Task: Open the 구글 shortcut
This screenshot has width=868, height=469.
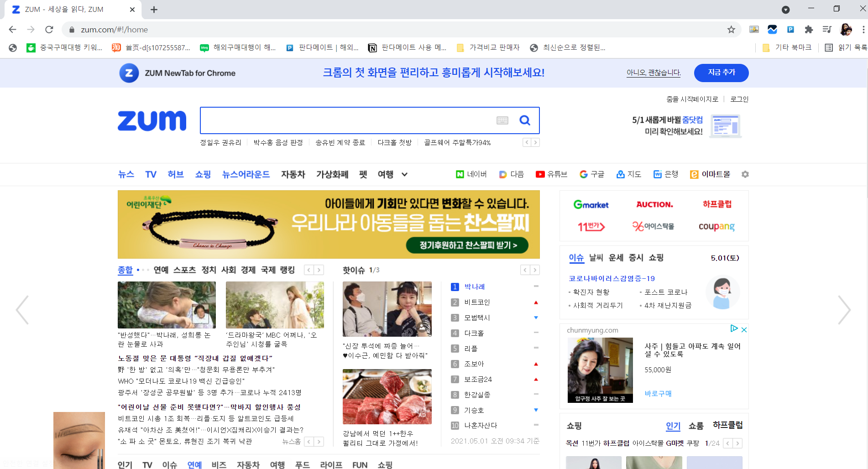Action: click(592, 174)
